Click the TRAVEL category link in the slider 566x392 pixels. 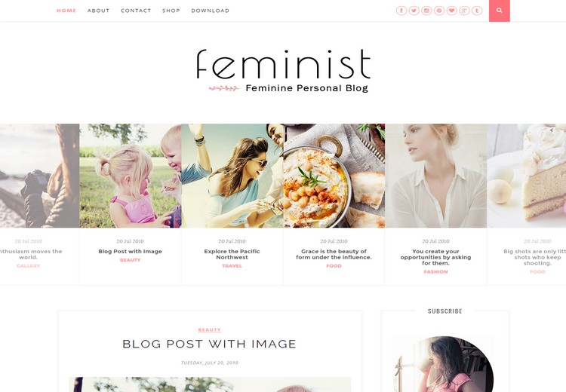232,266
